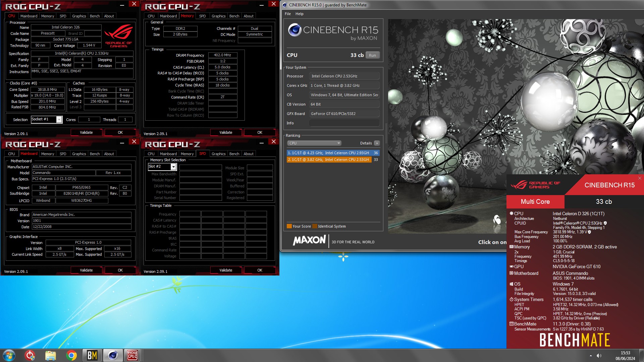
Task: Click the Multiplier x 19.0 value
Action: coord(48,95)
